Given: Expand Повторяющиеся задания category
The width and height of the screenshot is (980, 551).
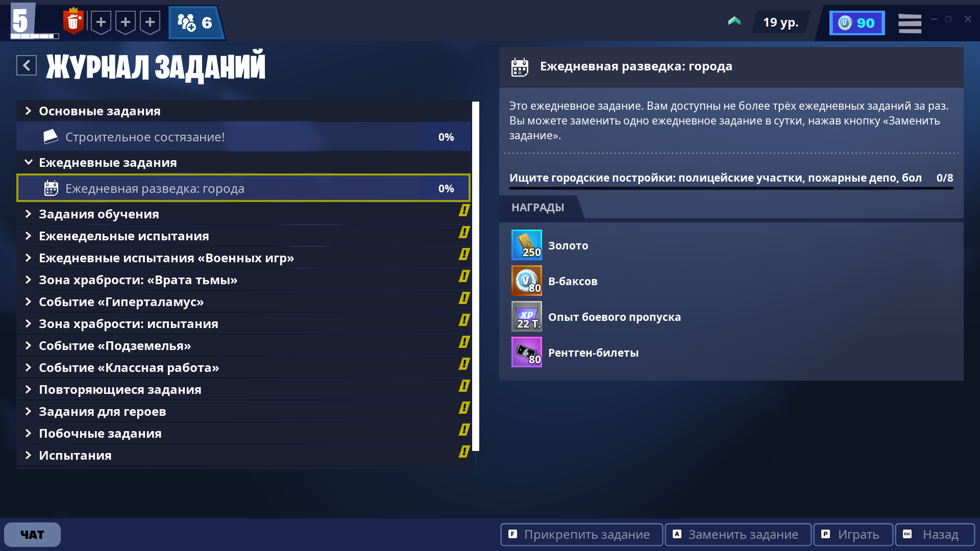Looking at the screenshot, I should coord(243,389).
